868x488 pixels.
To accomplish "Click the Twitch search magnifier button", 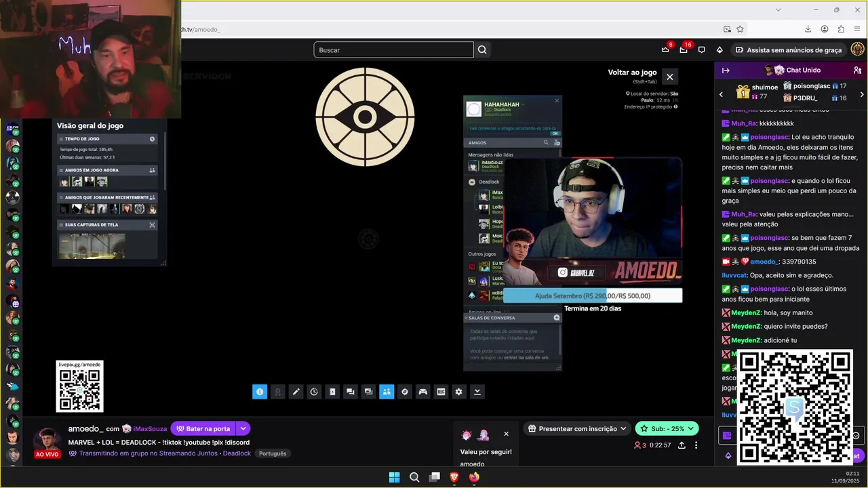I will [482, 49].
